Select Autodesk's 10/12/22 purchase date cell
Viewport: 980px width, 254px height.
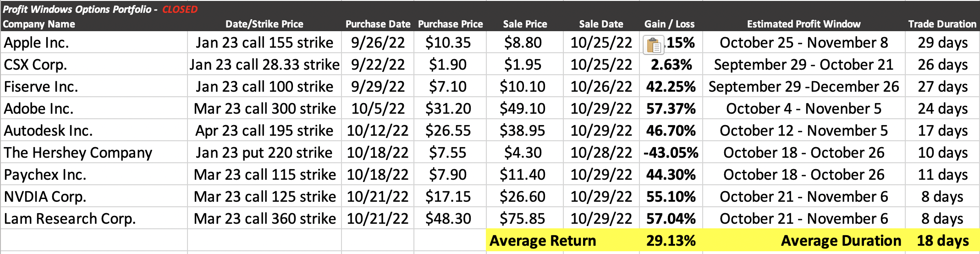377,131
